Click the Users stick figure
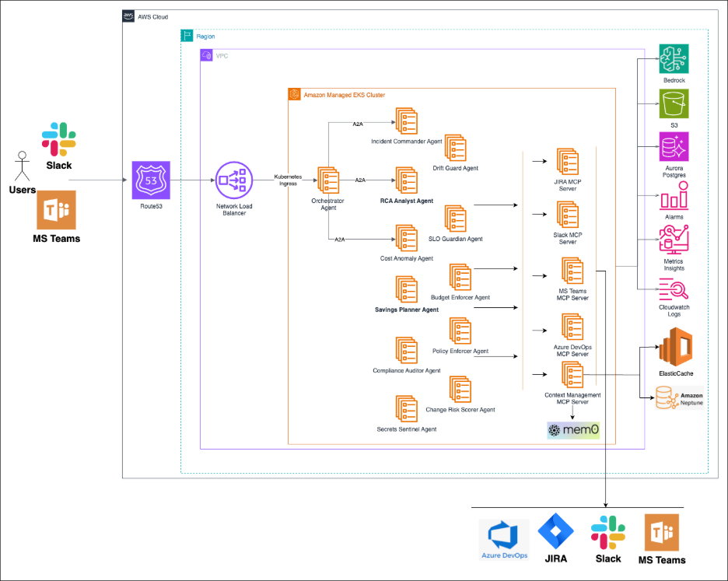Screen dimensions: 728x581 [x=22, y=166]
